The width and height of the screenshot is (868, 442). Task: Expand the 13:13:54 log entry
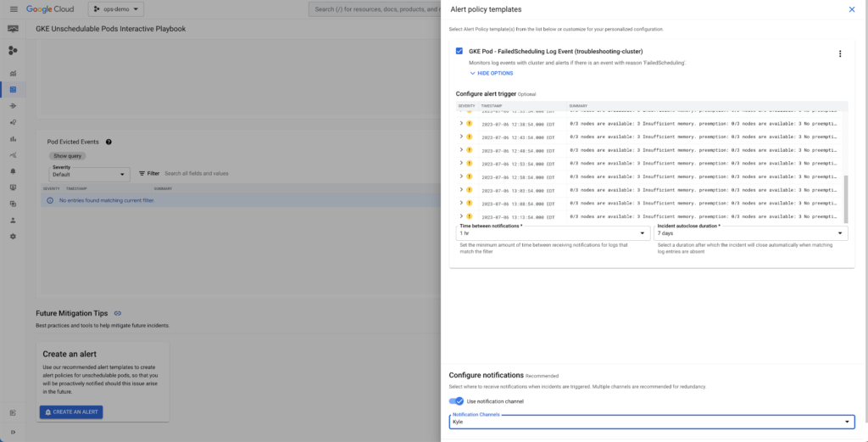click(x=460, y=216)
